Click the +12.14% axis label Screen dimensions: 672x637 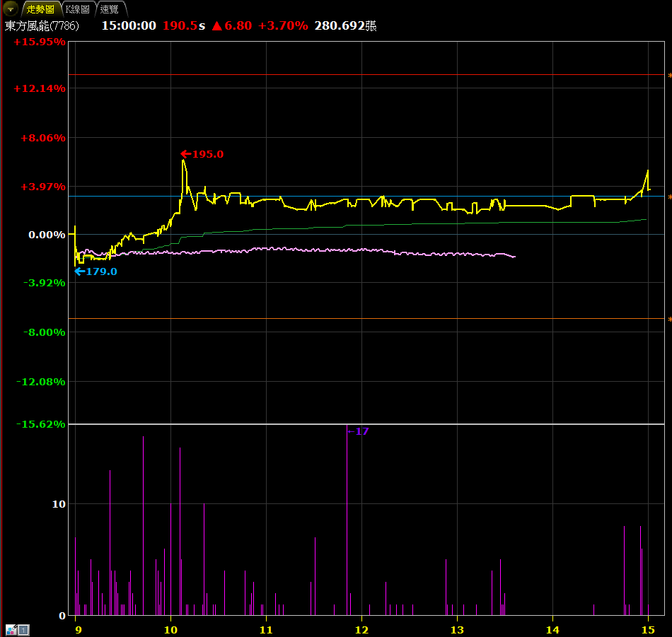coord(40,88)
